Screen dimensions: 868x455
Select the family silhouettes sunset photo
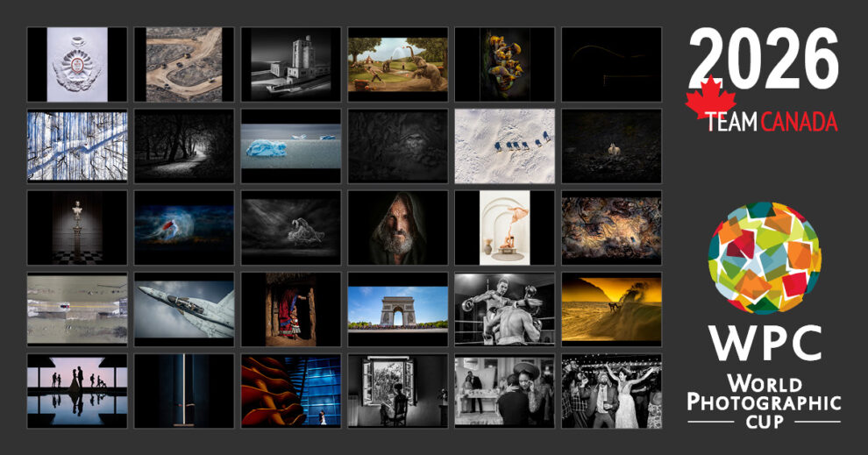pyautogui.click(x=77, y=391)
